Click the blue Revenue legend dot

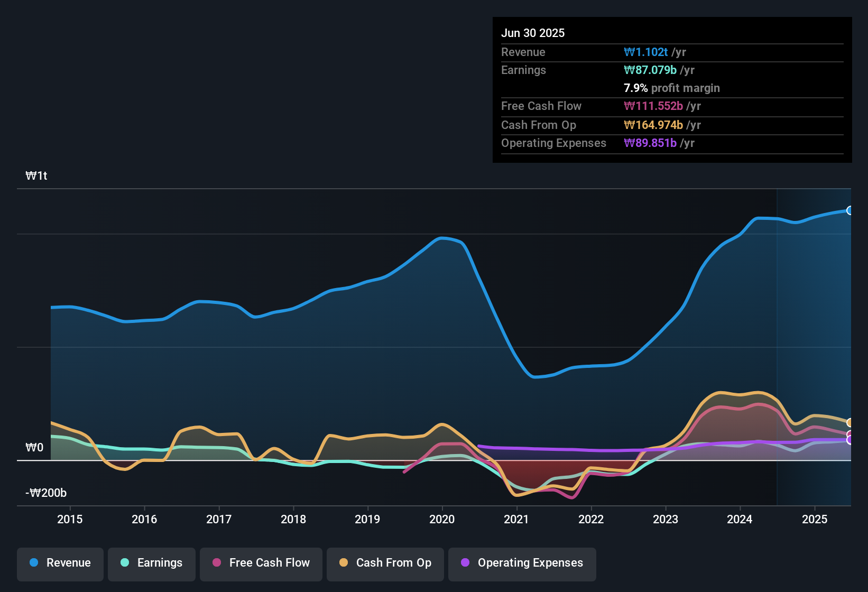33,563
